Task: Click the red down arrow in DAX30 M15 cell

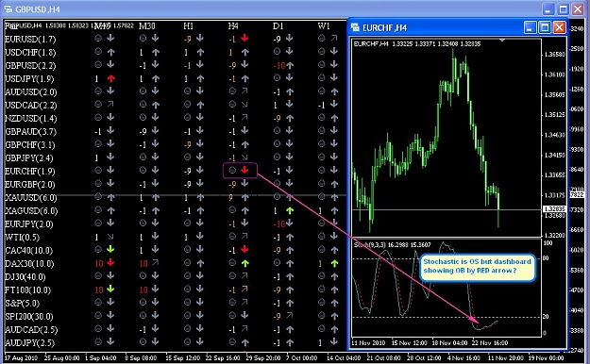Action: [110, 262]
